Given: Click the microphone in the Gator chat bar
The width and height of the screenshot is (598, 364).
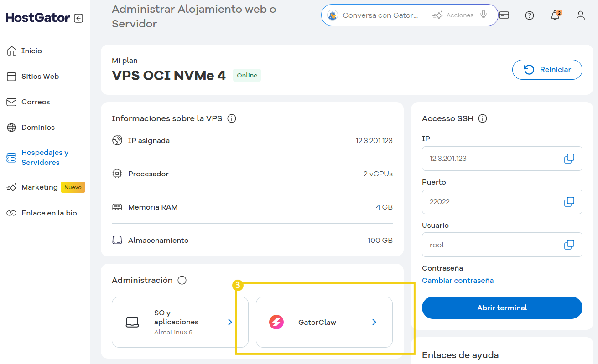Looking at the screenshot, I should (x=483, y=15).
